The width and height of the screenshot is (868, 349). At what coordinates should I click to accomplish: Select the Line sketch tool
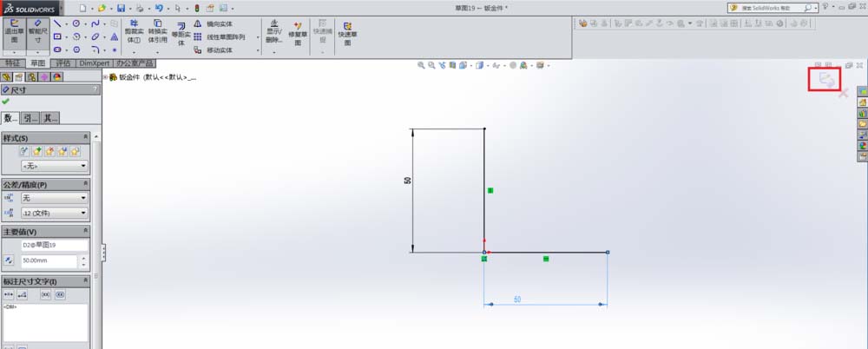click(x=57, y=23)
